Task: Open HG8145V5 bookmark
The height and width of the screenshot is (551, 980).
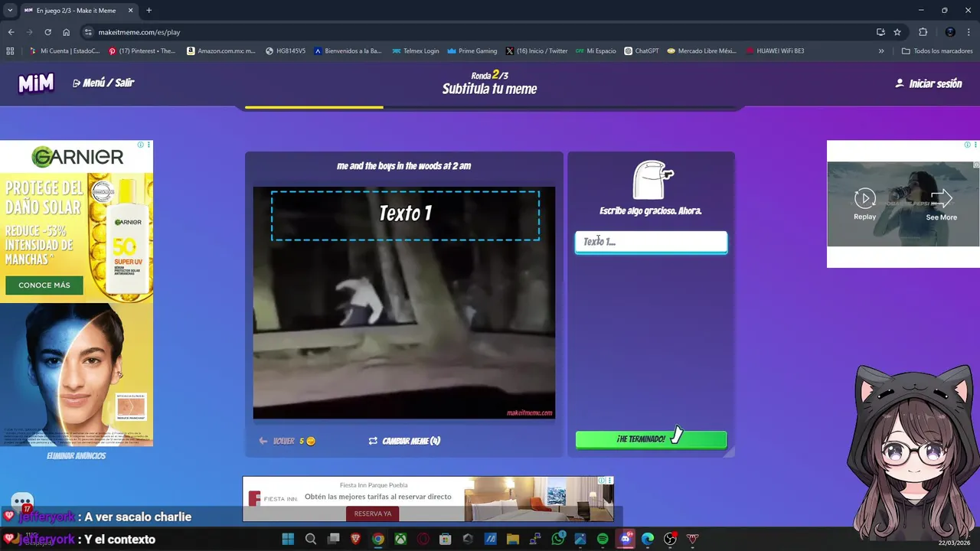Action: [286, 51]
